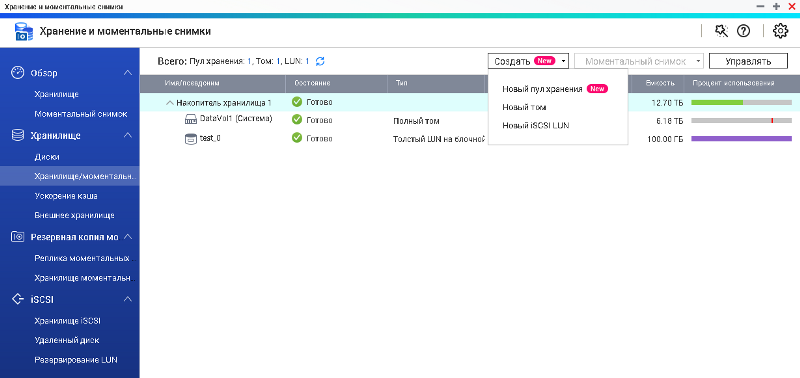Select Новый пул хранения menu entry
The image size is (800, 378).
point(542,89)
